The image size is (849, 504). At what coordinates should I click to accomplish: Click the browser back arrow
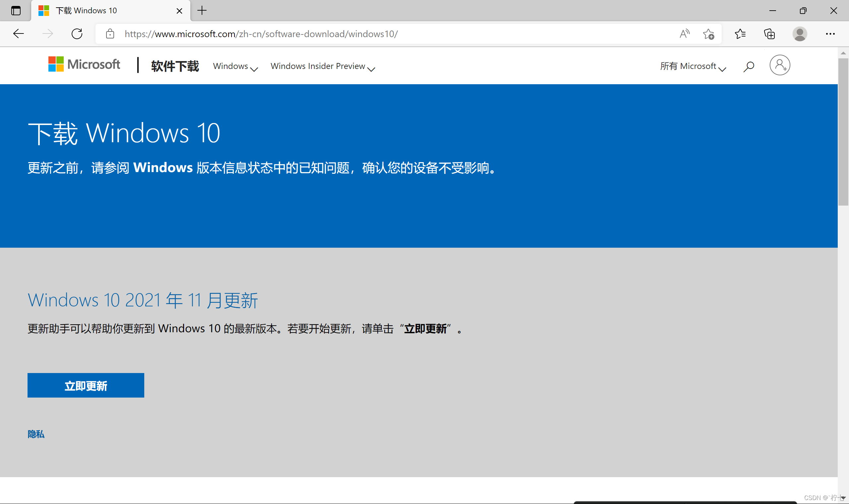point(18,33)
